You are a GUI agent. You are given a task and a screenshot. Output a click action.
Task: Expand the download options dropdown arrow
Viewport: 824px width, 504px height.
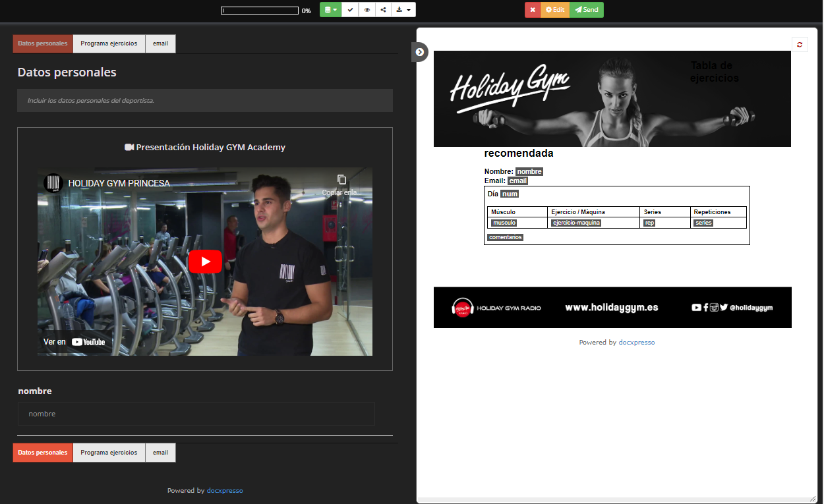point(409,10)
